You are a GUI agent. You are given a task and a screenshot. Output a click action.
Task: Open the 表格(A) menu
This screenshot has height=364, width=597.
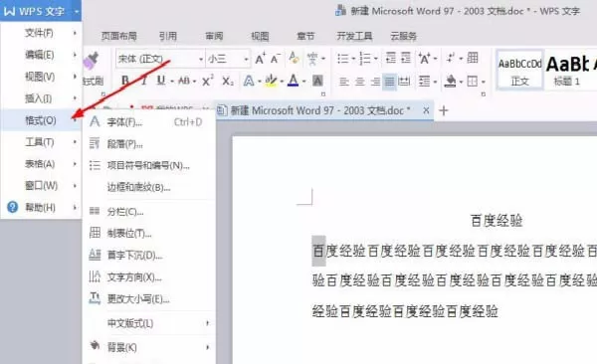click(x=41, y=164)
